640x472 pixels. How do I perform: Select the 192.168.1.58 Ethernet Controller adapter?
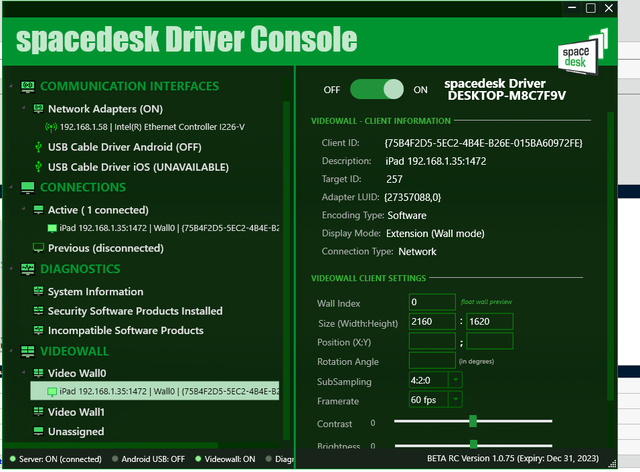tap(152, 127)
